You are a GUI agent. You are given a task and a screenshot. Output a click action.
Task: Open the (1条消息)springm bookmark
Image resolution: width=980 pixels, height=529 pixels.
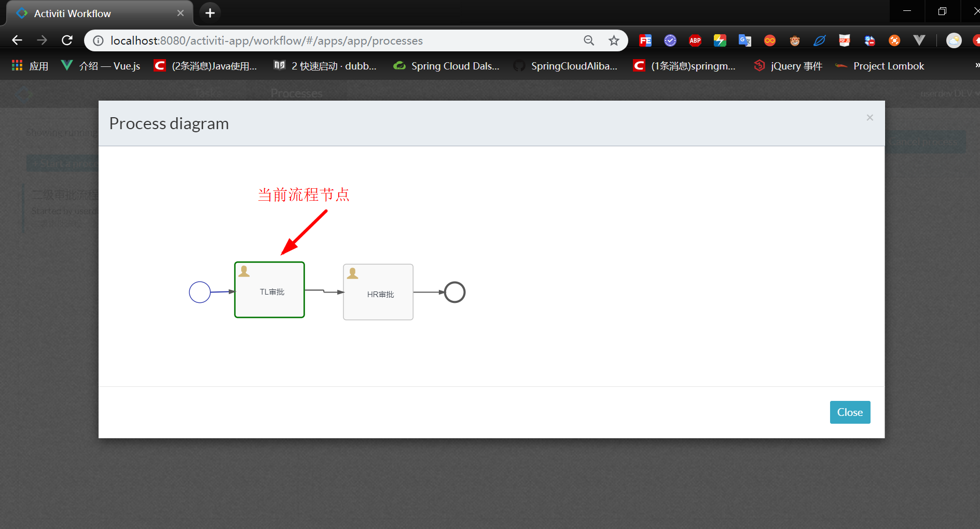click(x=684, y=66)
